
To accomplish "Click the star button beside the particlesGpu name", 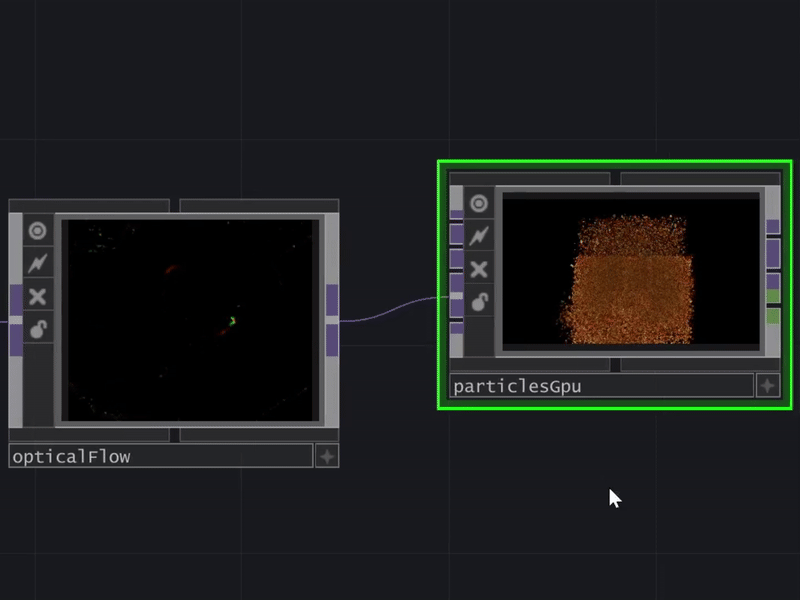I will pos(767,386).
